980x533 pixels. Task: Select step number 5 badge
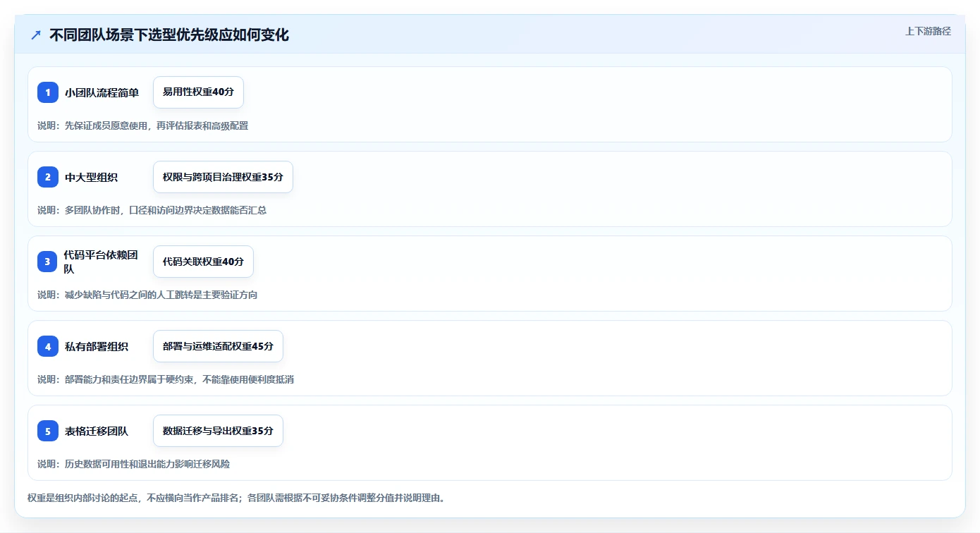pos(48,431)
